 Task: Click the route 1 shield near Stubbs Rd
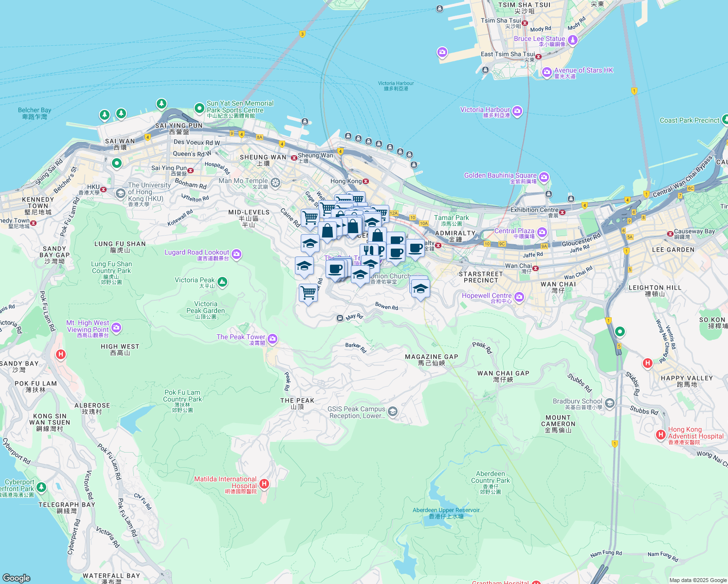pyautogui.click(x=615, y=443)
